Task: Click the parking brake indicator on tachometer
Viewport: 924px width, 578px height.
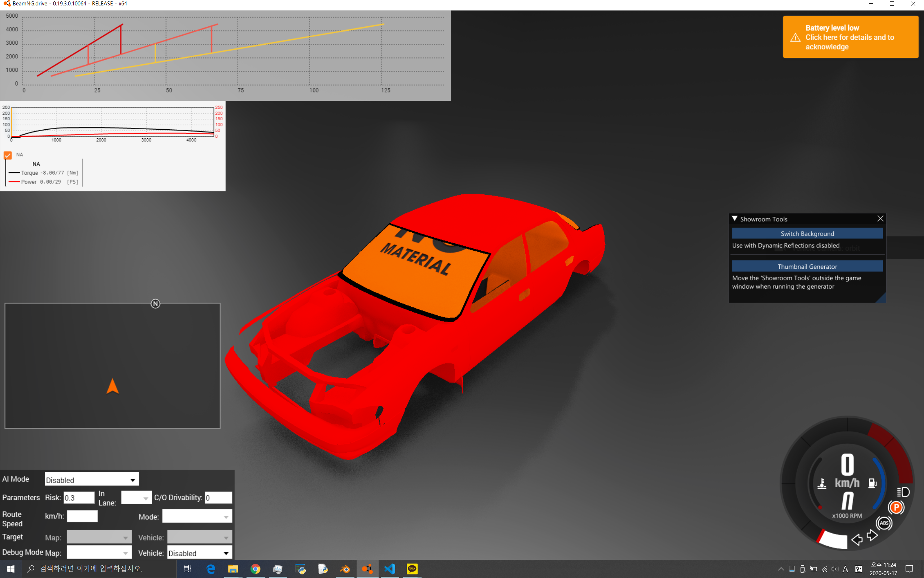Action: click(896, 507)
